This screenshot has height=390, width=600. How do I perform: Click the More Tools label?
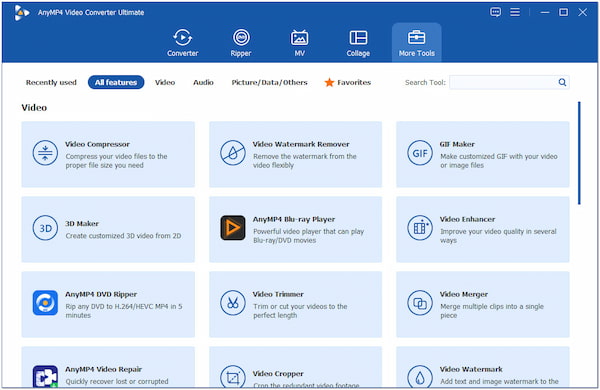click(x=417, y=53)
